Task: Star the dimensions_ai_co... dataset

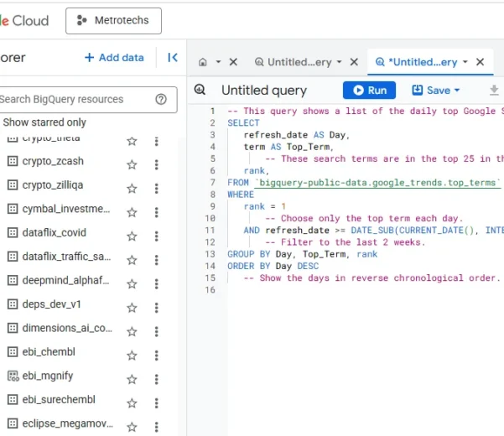Action: click(x=132, y=331)
